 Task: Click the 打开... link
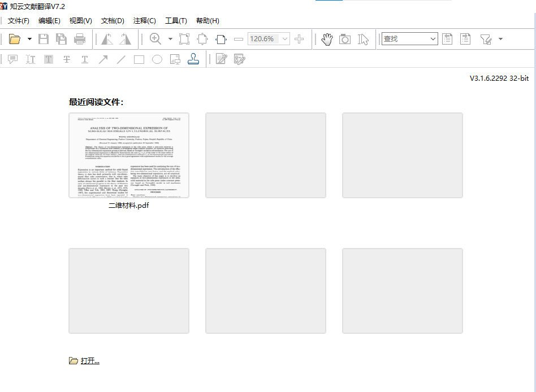90,360
